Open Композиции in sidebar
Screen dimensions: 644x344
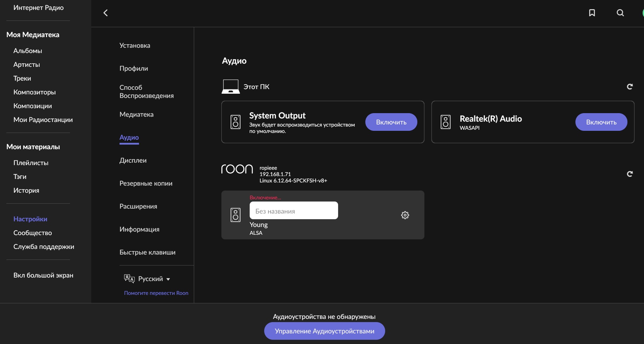coord(33,106)
